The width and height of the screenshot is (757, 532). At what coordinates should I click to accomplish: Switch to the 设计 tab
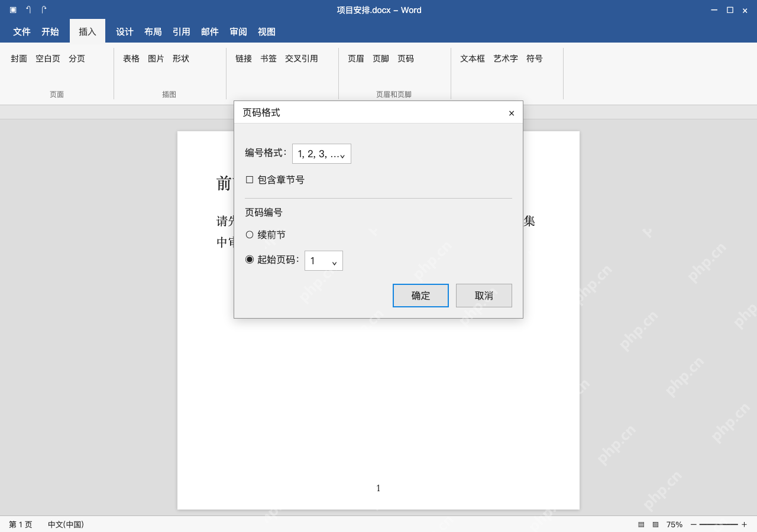click(x=125, y=32)
